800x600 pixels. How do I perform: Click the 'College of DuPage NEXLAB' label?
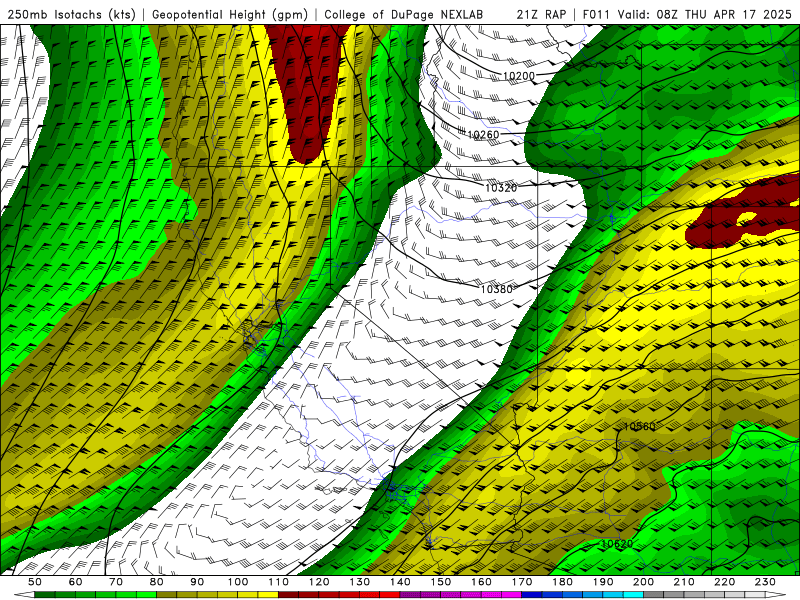tap(404, 15)
